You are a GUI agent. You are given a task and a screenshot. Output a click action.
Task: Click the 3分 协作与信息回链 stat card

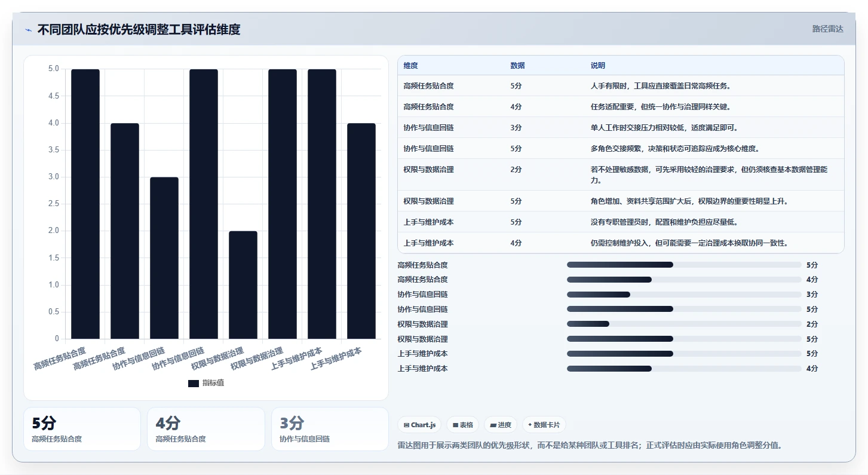(330, 429)
